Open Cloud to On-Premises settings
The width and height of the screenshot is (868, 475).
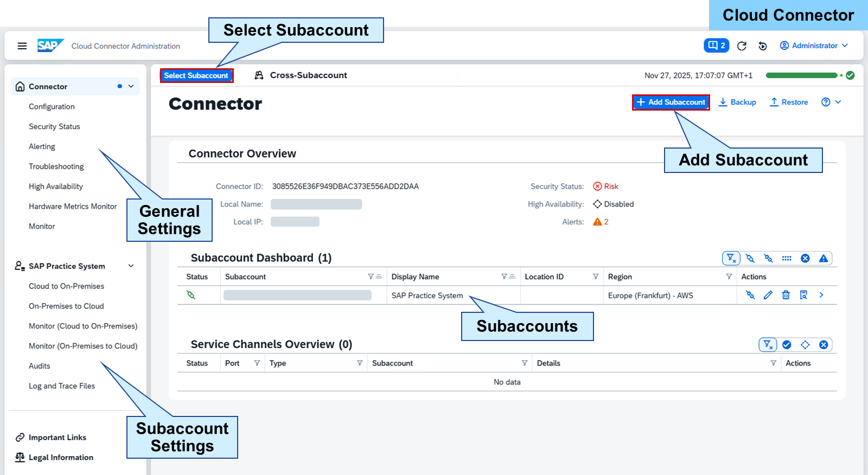click(x=66, y=286)
